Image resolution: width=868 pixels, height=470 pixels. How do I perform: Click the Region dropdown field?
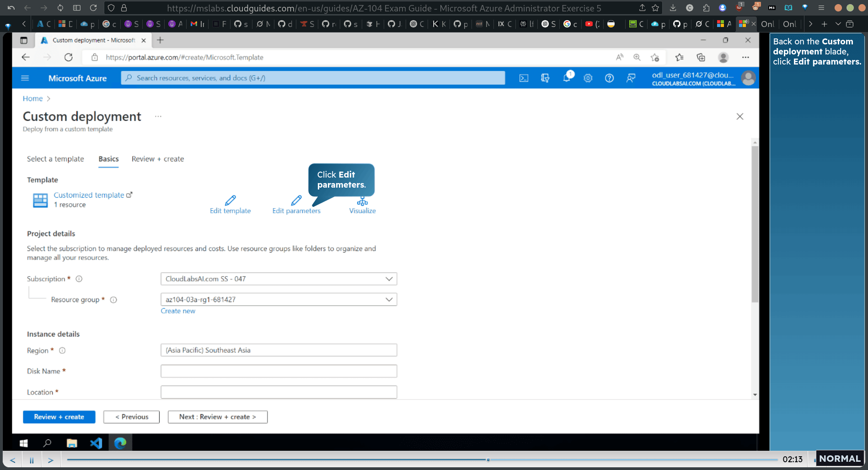pyautogui.click(x=279, y=350)
